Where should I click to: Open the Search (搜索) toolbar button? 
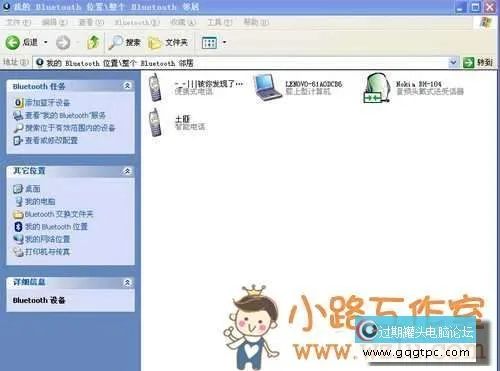(x=125, y=42)
